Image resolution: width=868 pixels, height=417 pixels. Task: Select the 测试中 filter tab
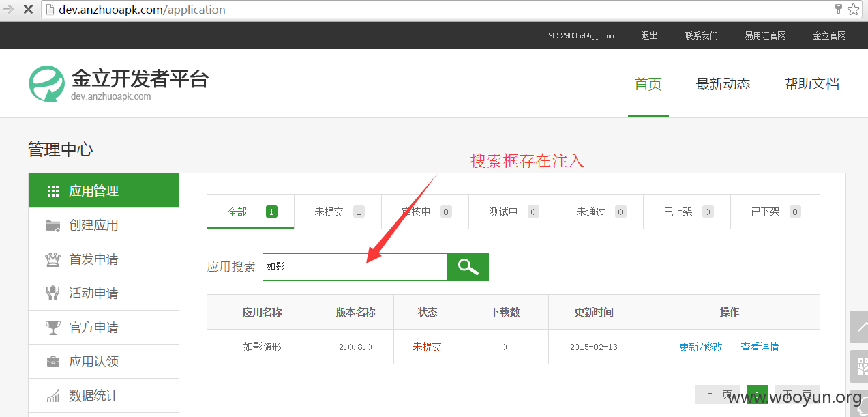(513, 212)
